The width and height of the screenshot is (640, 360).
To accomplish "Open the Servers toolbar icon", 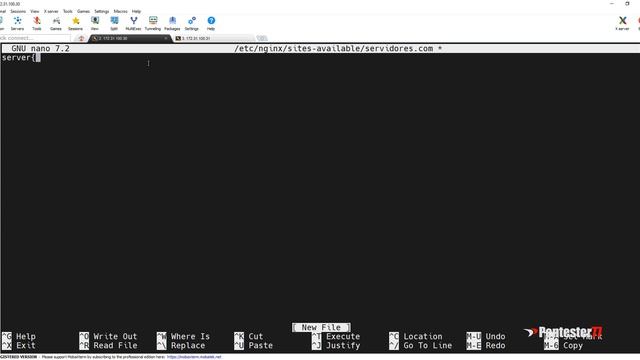I will coord(17,23).
